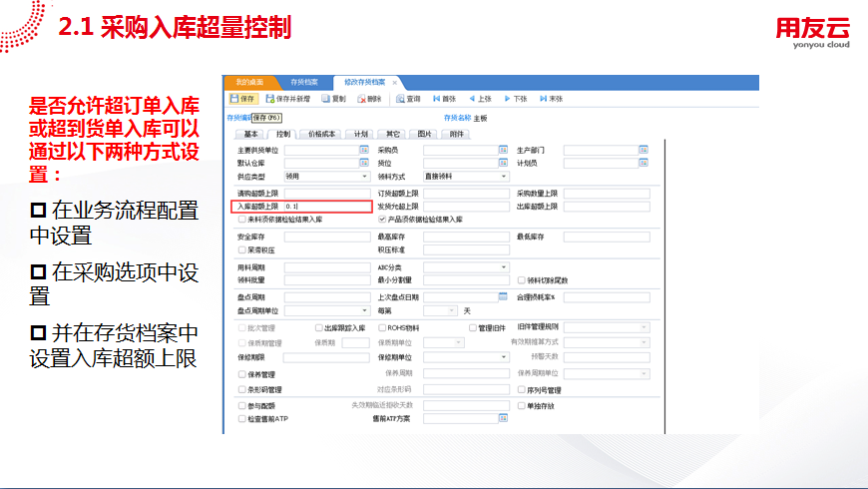The height and width of the screenshot is (489, 868).
Task: Select the 价格成本 tab
Action: (x=321, y=134)
